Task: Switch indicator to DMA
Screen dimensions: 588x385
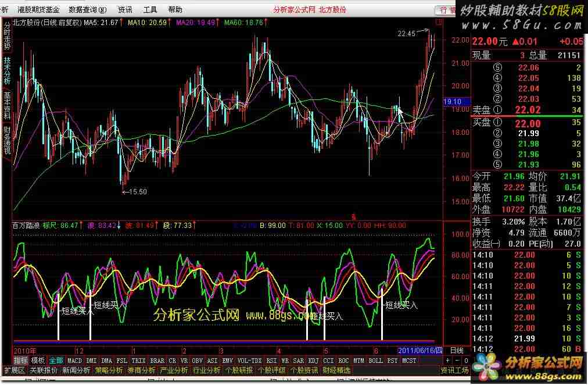Action: (106, 361)
